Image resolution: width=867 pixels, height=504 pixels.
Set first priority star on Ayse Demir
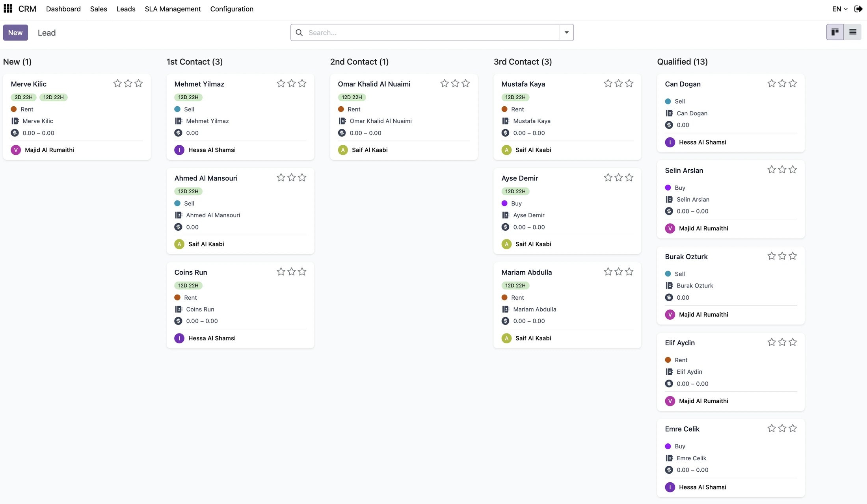[x=608, y=178]
